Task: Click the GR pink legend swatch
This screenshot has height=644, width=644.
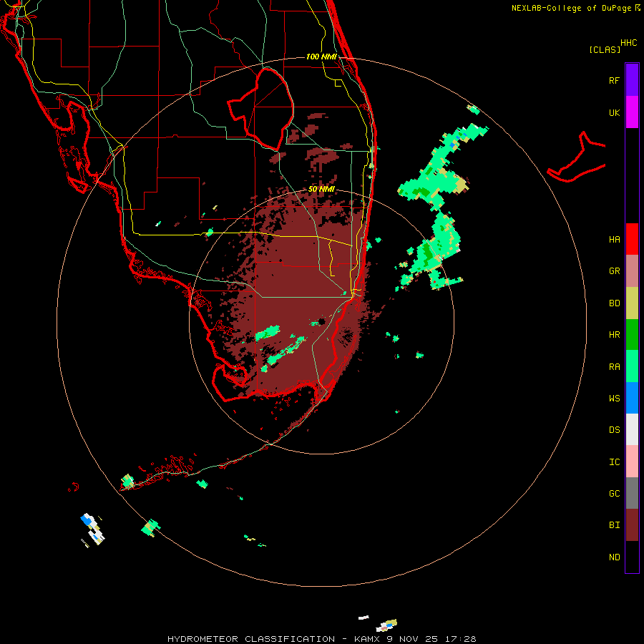Action: point(632,271)
